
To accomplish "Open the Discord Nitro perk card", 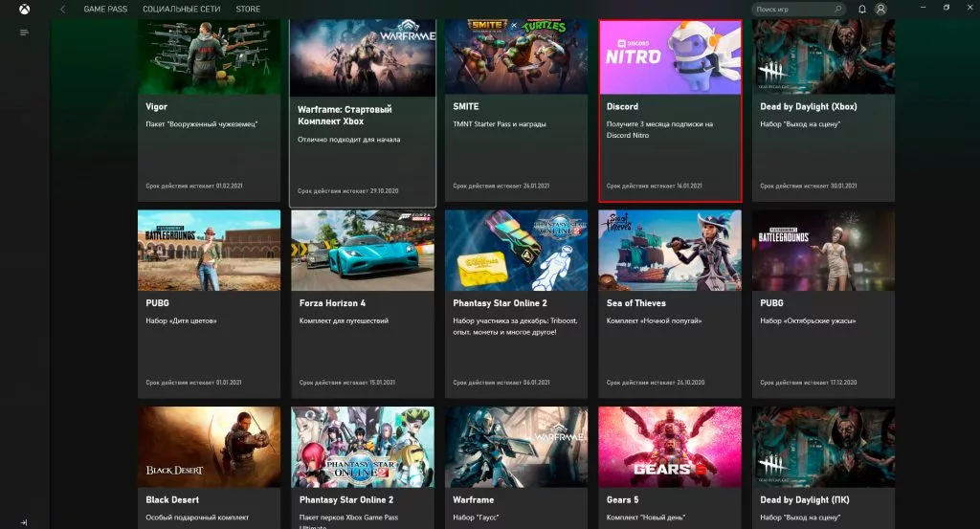I will 670,110.
